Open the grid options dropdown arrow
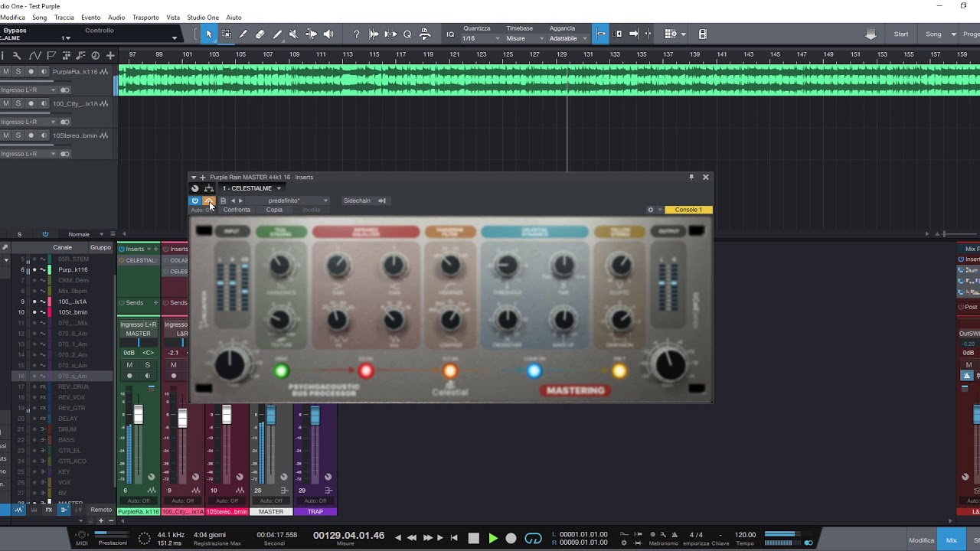The height and width of the screenshot is (551, 980). (x=683, y=34)
